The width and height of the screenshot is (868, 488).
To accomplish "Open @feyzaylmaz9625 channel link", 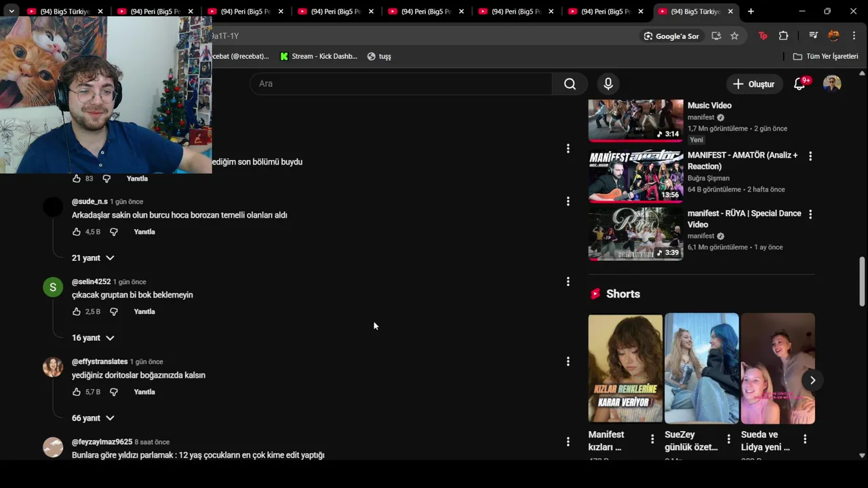I will pos(102,441).
